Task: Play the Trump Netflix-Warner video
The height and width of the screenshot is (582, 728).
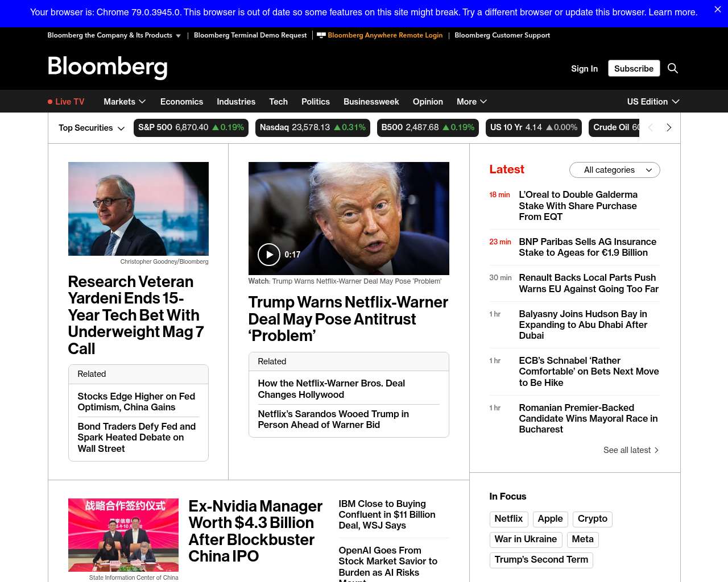Action: click(x=269, y=255)
